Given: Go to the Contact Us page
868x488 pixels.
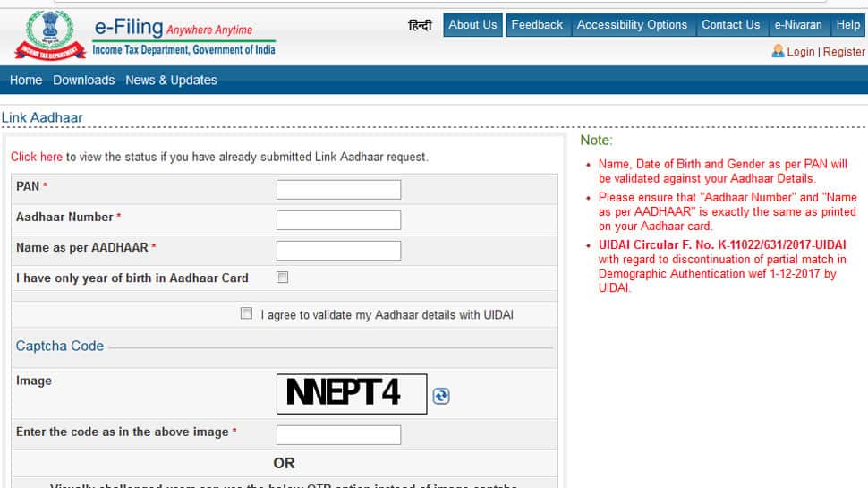Looking at the screenshot, I should [731, 25].
